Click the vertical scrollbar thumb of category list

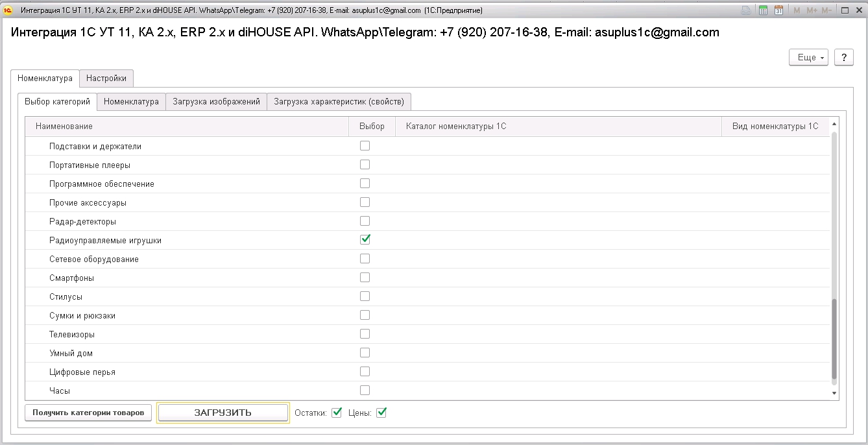835,339
